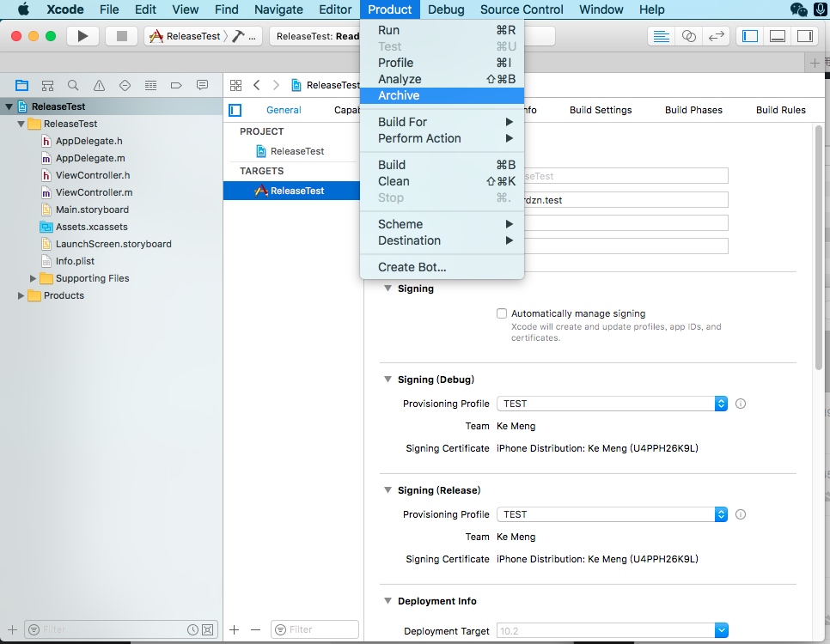Select ReleaseTest target in TARGETS list
This screenshot has width=830, height=644.
(291, 191)
